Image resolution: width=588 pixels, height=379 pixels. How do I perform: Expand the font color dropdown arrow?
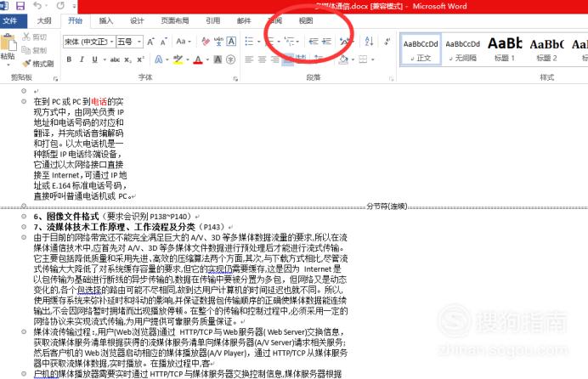[207, 59]
